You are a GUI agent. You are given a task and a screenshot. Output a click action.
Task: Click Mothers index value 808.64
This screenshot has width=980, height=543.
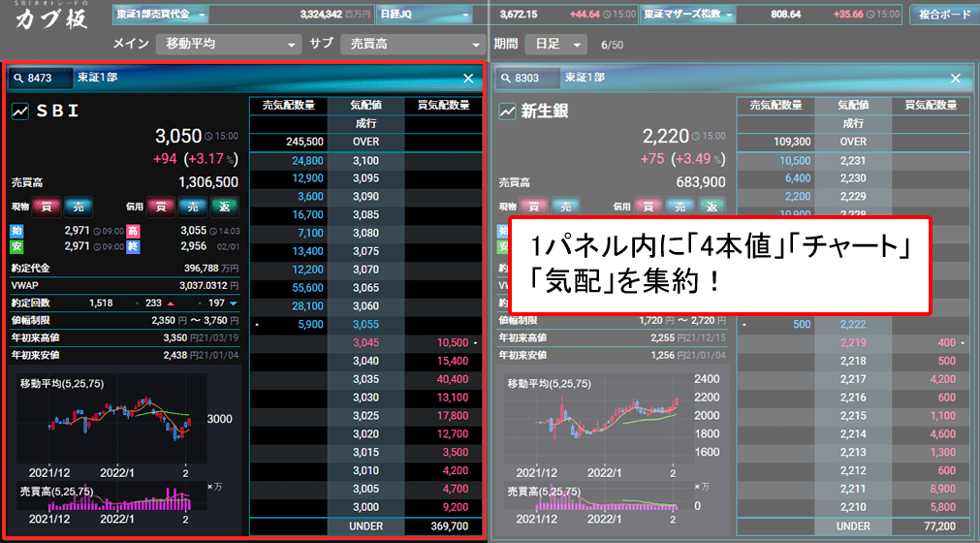coord(785,14)
